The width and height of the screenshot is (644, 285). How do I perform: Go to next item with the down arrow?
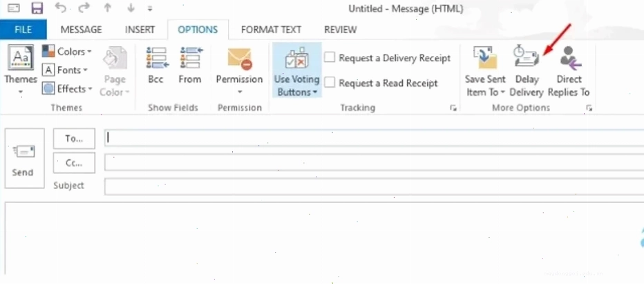tap(131, 8)
